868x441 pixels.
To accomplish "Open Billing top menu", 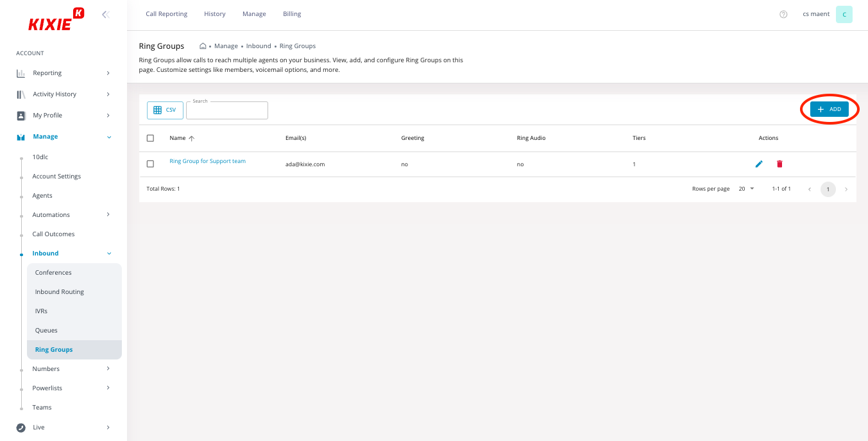I will (292, 14).
